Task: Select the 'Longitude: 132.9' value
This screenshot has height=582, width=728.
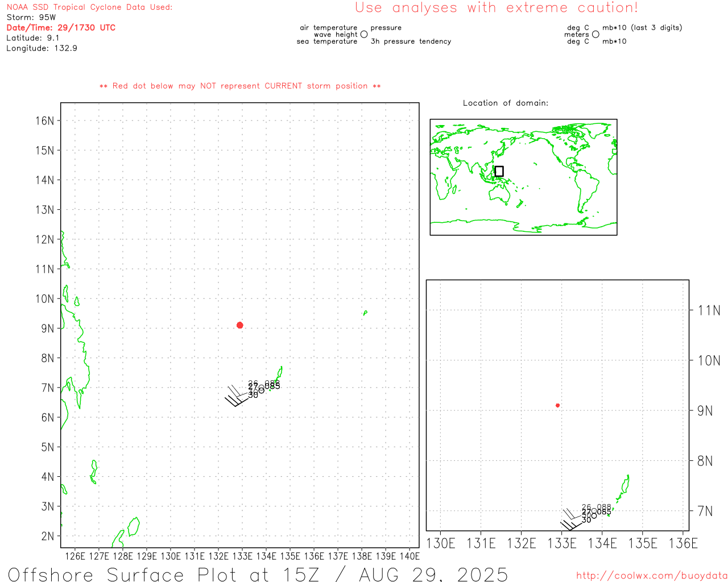Action: (42, 48)
